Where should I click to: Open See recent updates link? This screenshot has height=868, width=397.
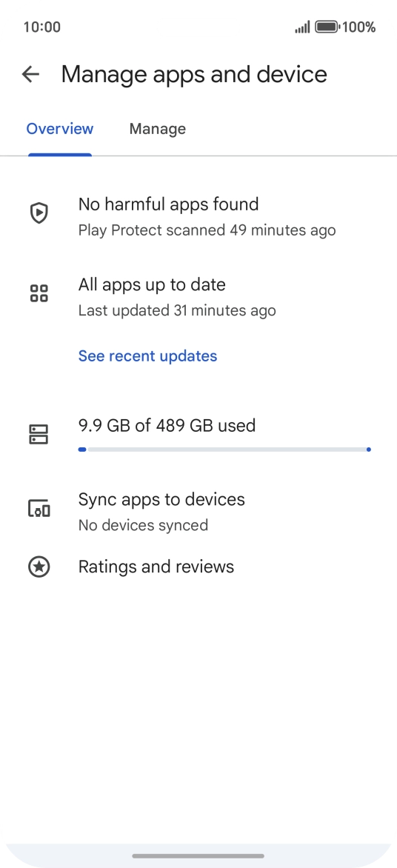pyautogui.click(x=148, y=355)
